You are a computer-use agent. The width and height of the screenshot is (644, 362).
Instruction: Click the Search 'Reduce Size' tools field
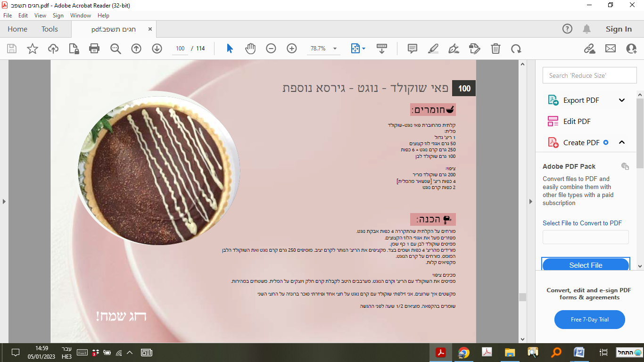pyautogui.click(x=589, y=75)
